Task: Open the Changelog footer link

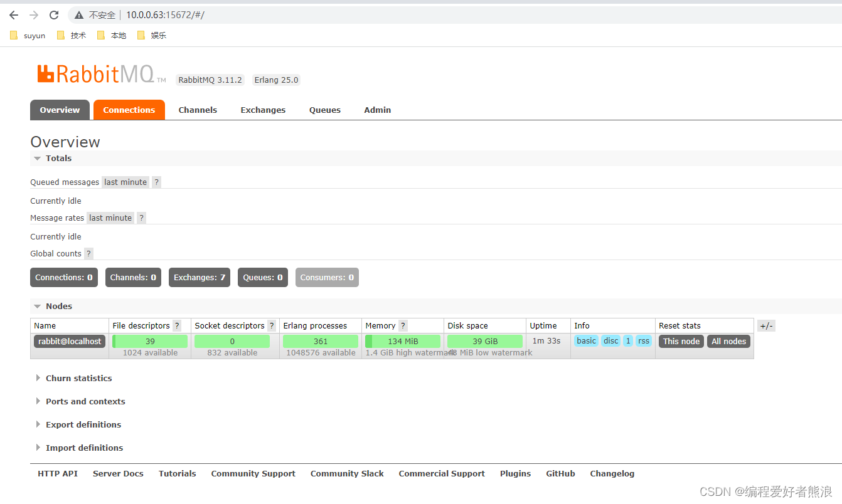Action: pos(612,474)
